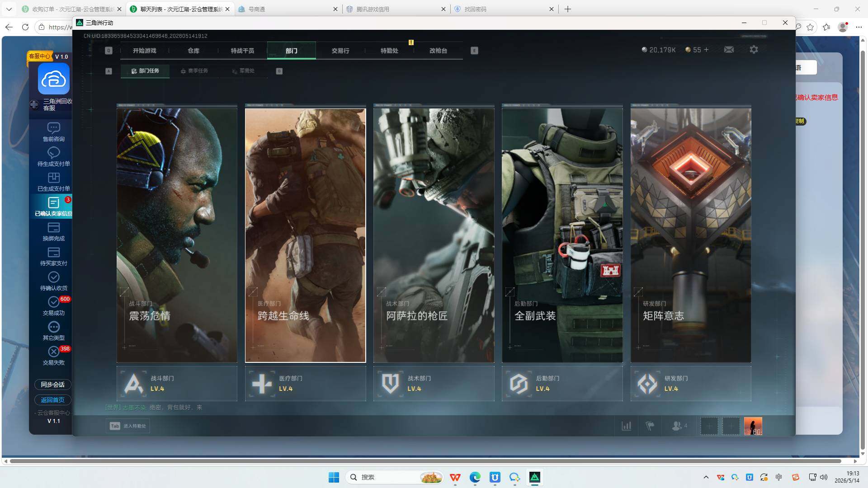The width and height of the screenshot is (868, 488).
Task: Switch to the 开始游戏 tab
Action: point(145,51)
